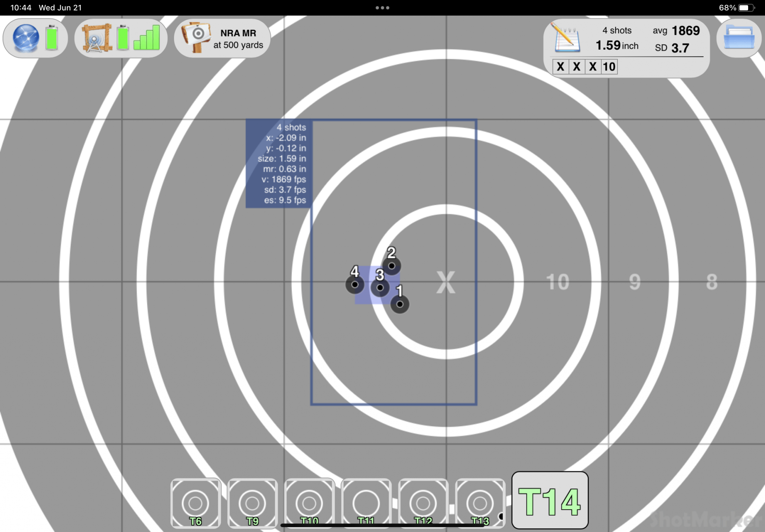This screenshot has height=532, width=765.
Task: Open the target signpost selection icon
Action: click(196, 38)
